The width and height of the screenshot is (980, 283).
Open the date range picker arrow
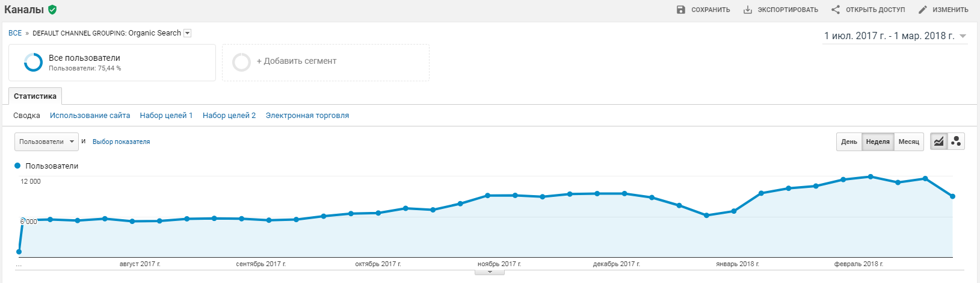click(x=963, y=36)
